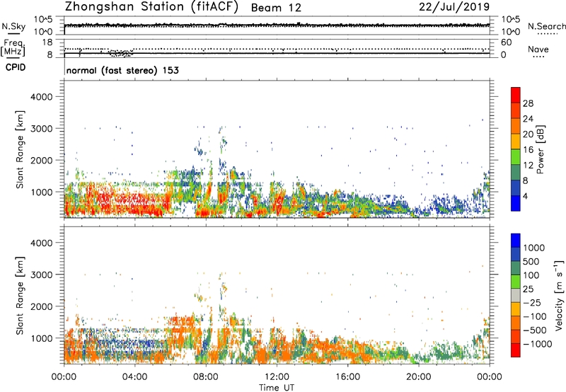Click the "60" Nave axis tick label
The height and width of the screenshot is (392, 566).
(506, 42)
